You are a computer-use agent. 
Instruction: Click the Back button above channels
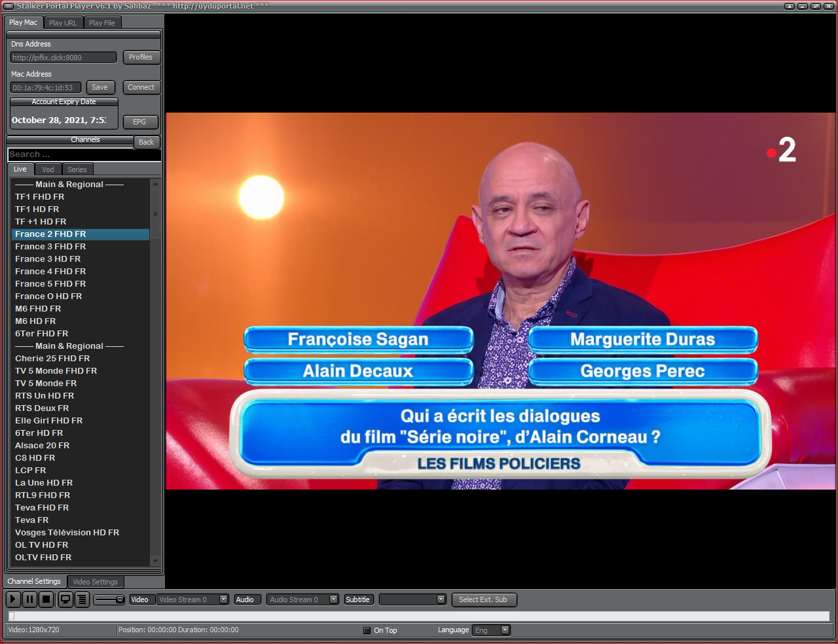coord(147,142)
